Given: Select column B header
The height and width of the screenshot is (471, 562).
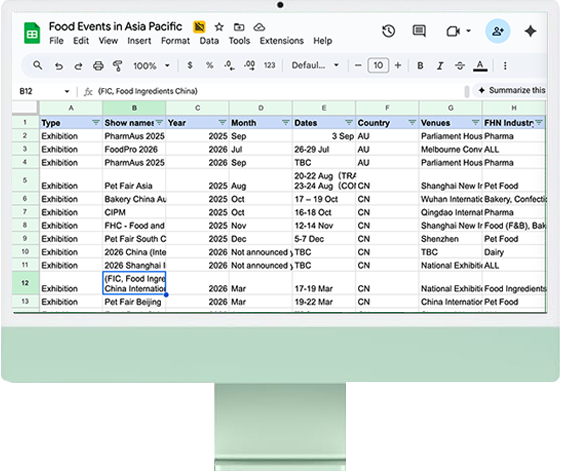Looking at the screenshot, I should [x=134, y=108].
